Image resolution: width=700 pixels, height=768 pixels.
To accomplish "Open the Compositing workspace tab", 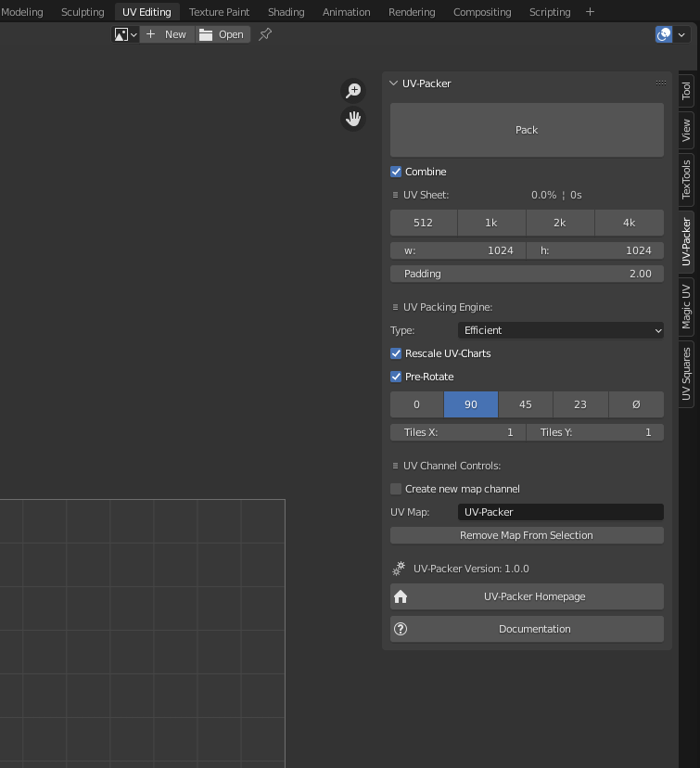I will coord(482,12).
